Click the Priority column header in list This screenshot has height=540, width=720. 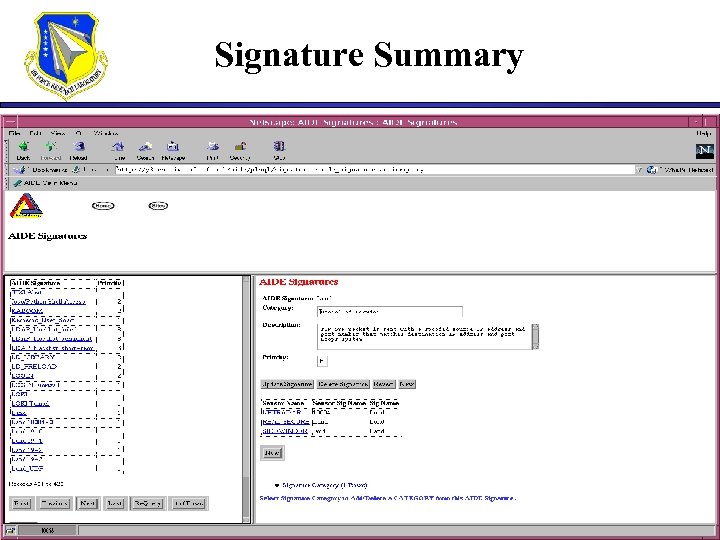coord(110,283)
